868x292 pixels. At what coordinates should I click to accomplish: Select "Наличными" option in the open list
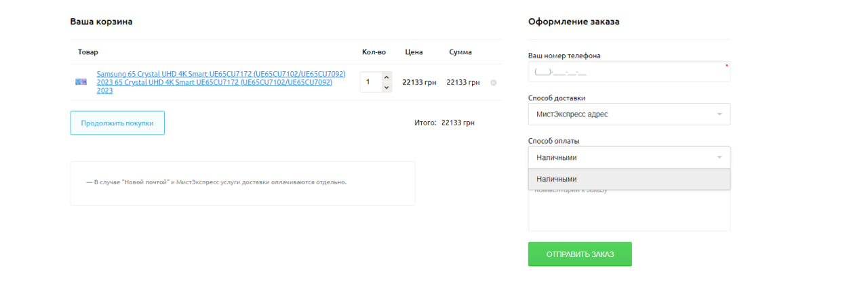point(628,179)
